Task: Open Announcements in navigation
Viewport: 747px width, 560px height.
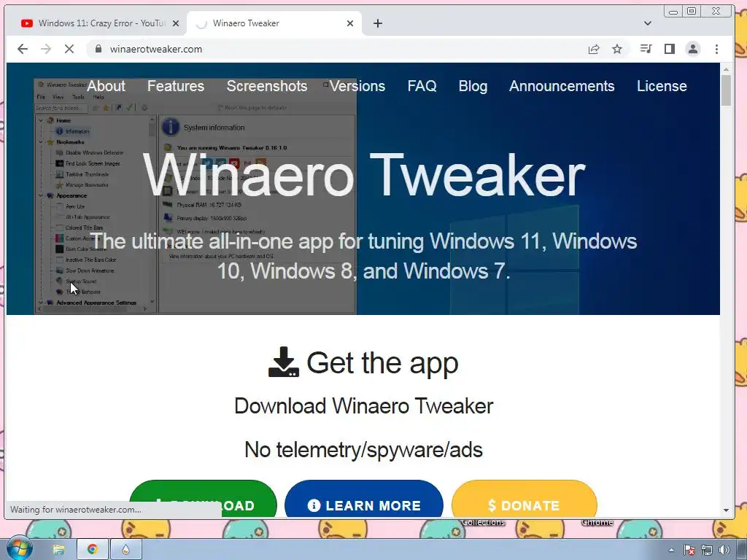Action: tap(562, 86)
